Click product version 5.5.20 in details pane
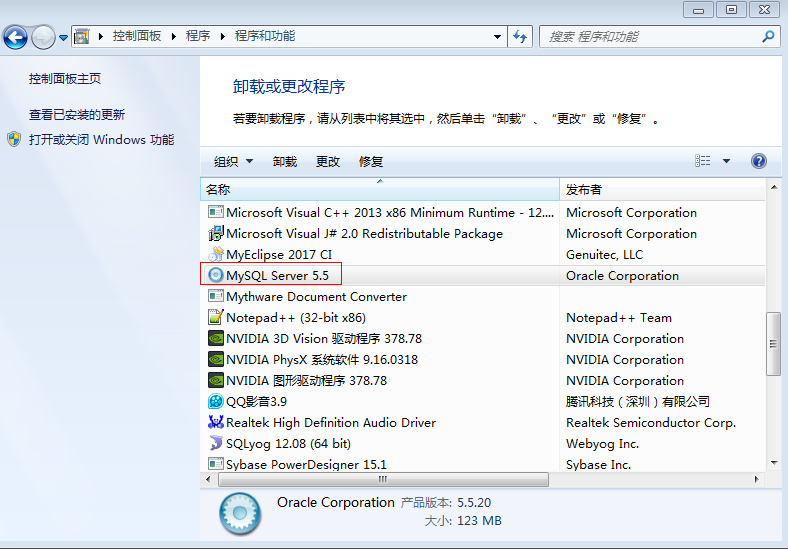Viewport: 788px width, 549px height. pyautogui.click(x=474, y=502)
